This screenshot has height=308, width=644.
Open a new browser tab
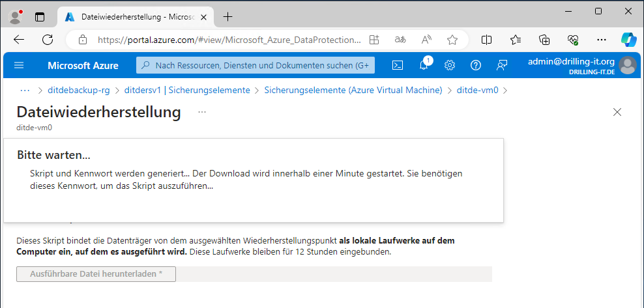click(227, 17)
